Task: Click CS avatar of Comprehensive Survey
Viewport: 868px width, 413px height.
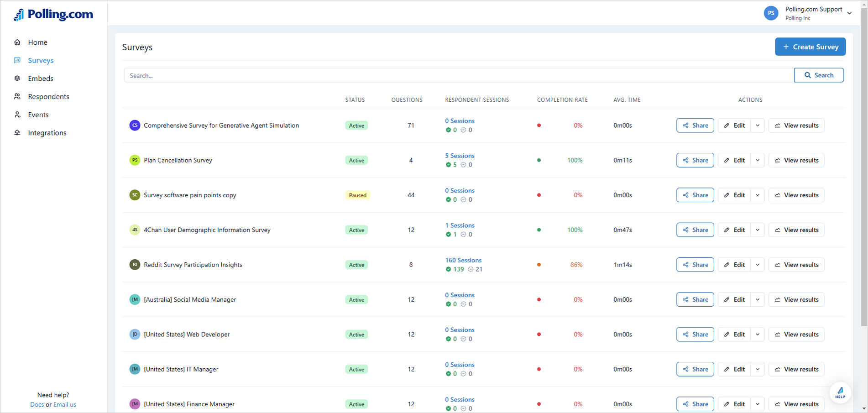Action: click(x=135, y=125)
